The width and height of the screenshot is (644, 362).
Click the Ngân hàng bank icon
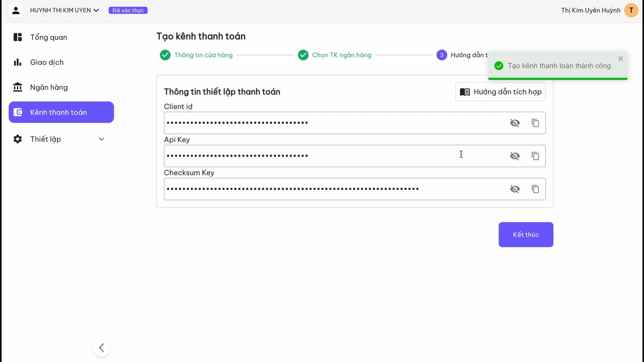pos(18,87)
